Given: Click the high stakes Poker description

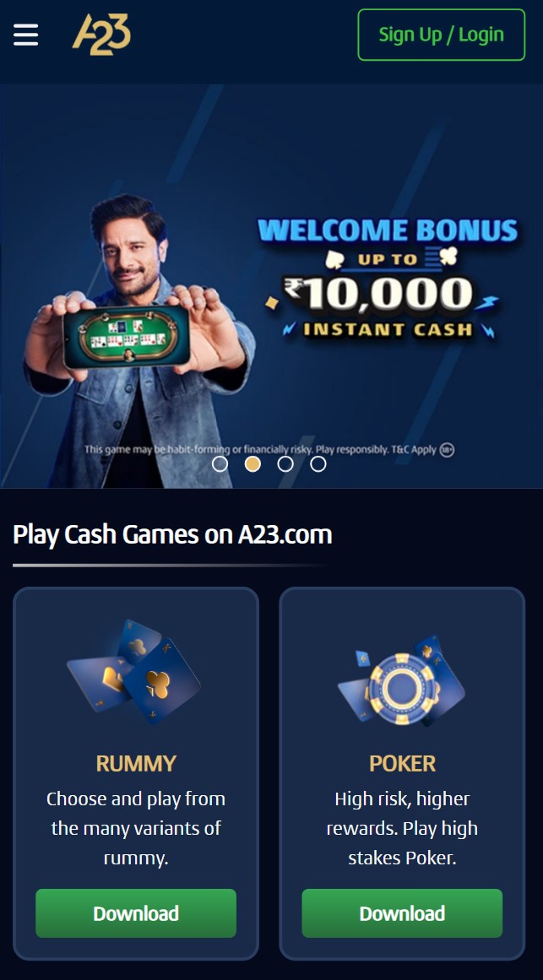Looking at the screenshot, I should pyautogui.click(x=402, y=828).
